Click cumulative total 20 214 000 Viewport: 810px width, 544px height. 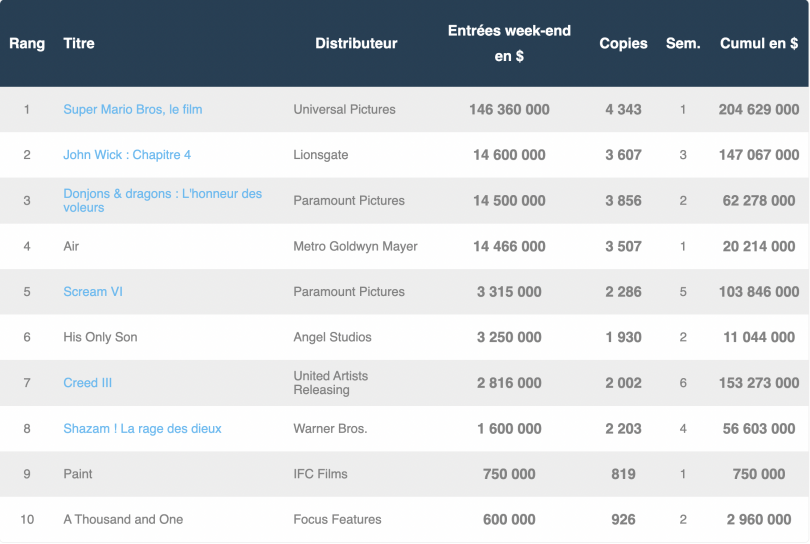(759, 246)
